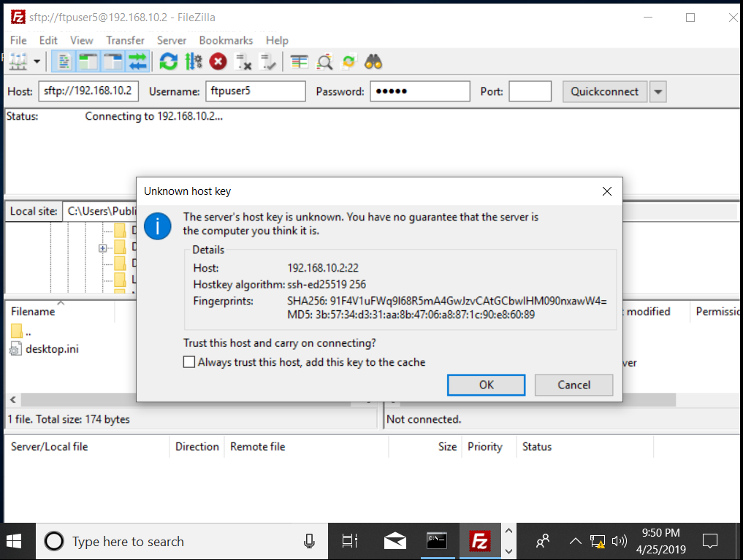Click the Port input field
This screenshot has width=743, height=560.
[x=530, y=91]
